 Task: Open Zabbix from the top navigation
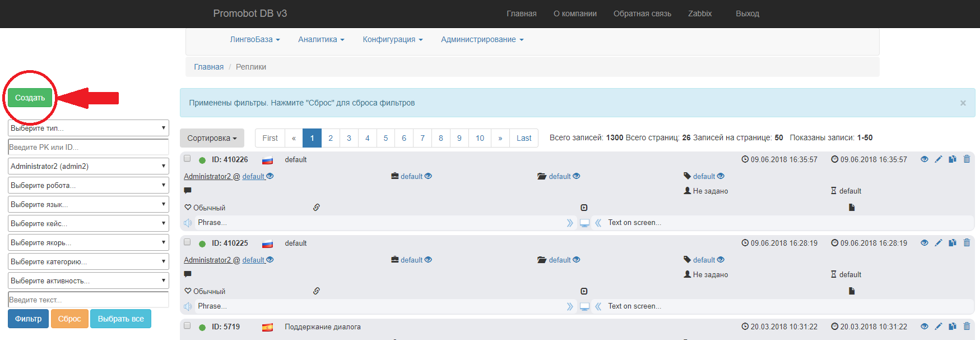(700, 13)
